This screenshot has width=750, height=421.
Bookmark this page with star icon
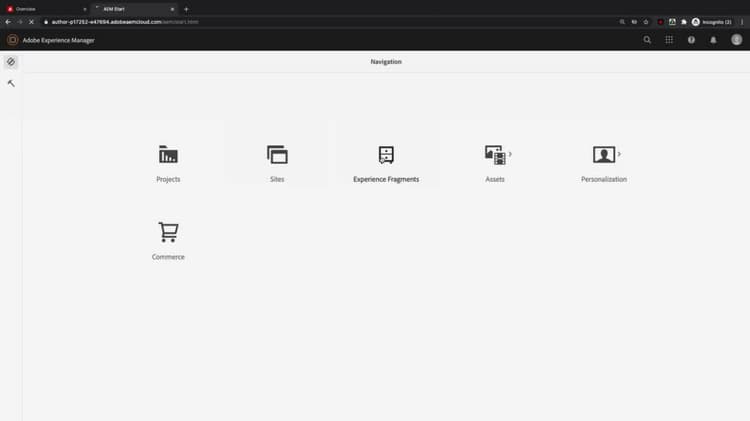(646, 22)
